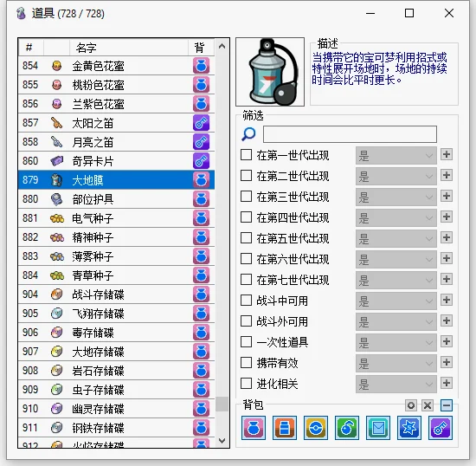Select the 部位护具 item row

click(116, 199)
